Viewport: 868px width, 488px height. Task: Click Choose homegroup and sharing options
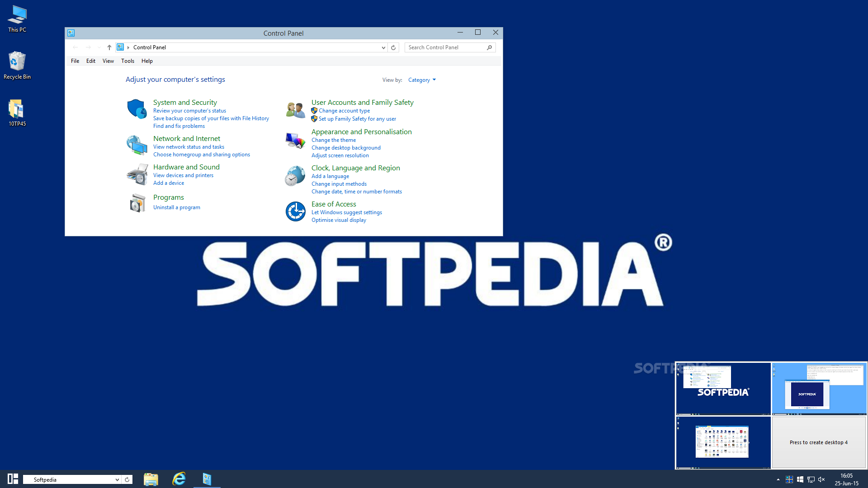click(202, 155)
